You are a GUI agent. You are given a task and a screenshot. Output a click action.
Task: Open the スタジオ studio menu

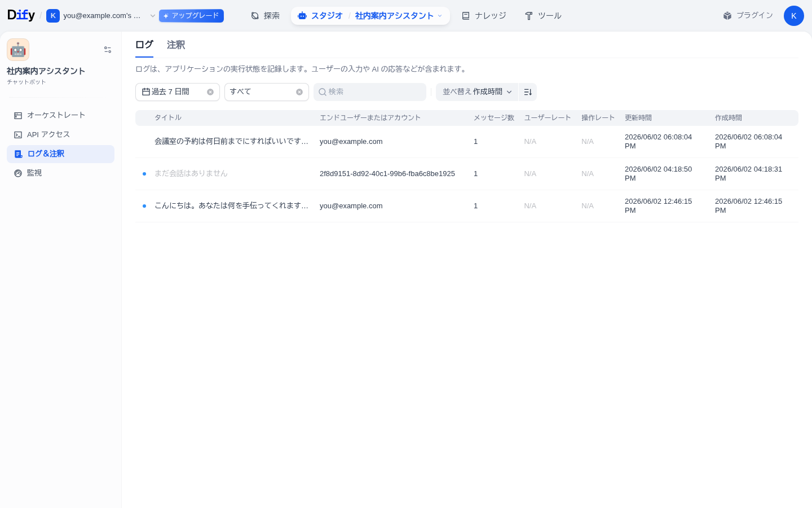(320, 16)
